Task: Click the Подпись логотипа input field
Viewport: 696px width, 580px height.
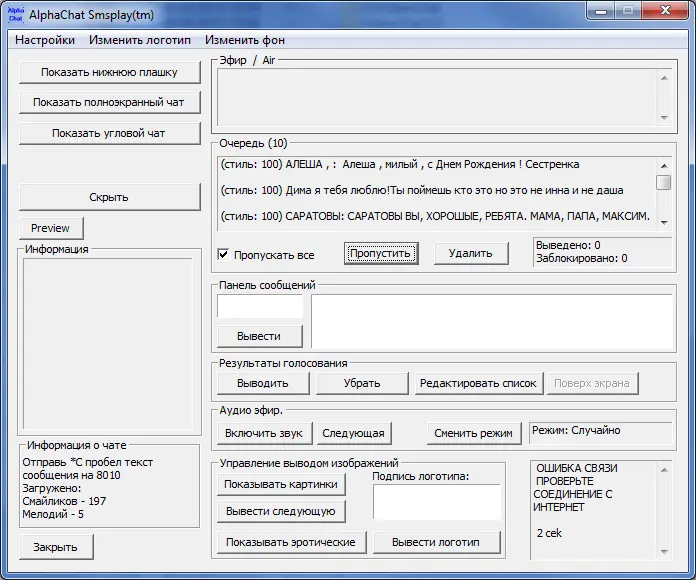Action: click(x=437, y=502)
